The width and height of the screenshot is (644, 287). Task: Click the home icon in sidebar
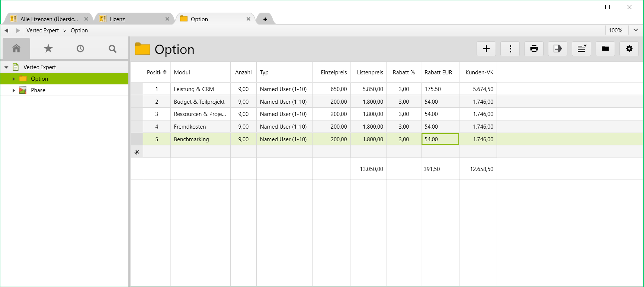coord(16,48)
